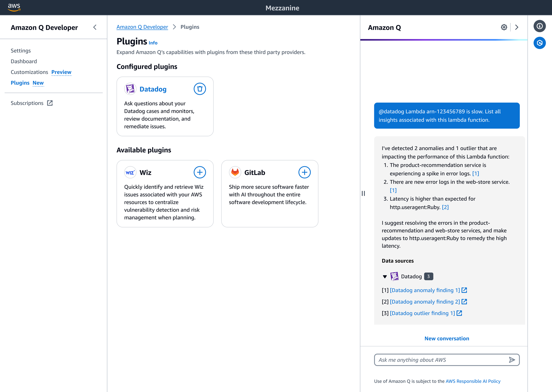
Task: Open Settings in the side navigation
Action: [21, 51]
